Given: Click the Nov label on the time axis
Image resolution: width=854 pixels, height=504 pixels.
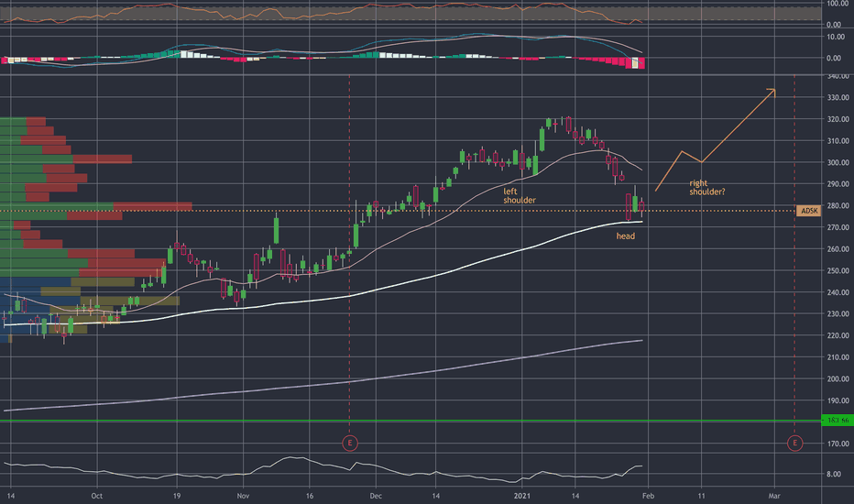Looking at the screenshot, I should (x=243, y=496).
